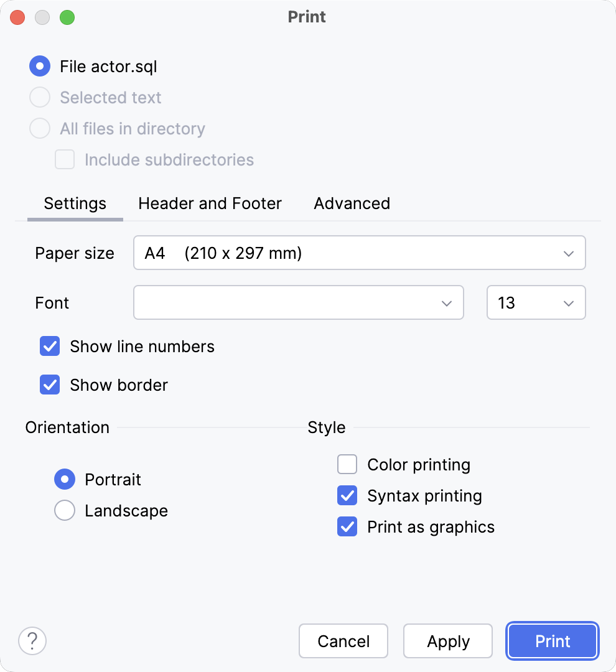Disable Syntax printing
The image size is (616, 672).
coord(347,495)
